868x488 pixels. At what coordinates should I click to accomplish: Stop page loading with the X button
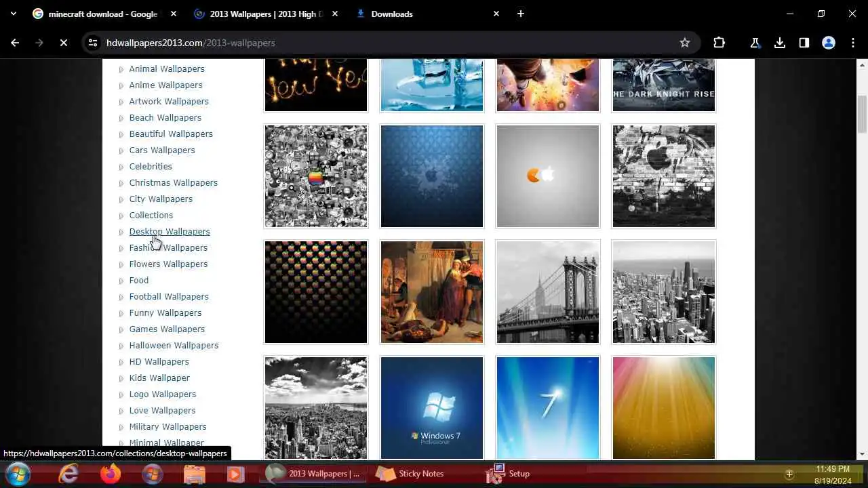point(63,43)
